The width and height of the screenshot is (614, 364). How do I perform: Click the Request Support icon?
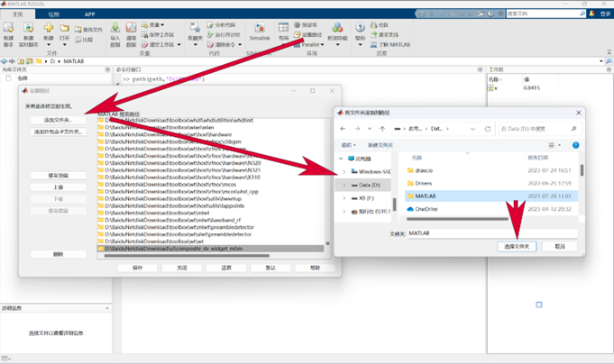pos(374,35)
